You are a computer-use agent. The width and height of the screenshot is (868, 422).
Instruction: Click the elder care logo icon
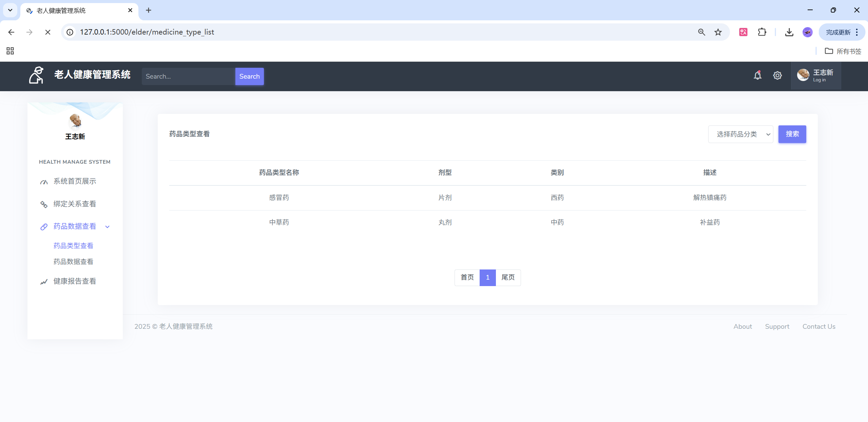(x=36, y=75)
